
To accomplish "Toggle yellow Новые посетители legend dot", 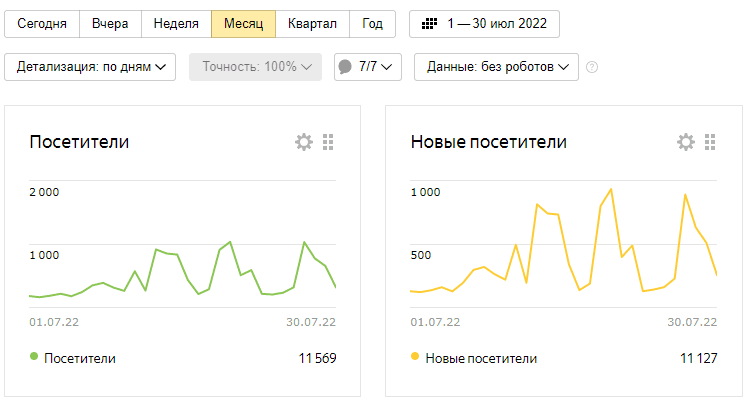I will [x=415, y=357].
